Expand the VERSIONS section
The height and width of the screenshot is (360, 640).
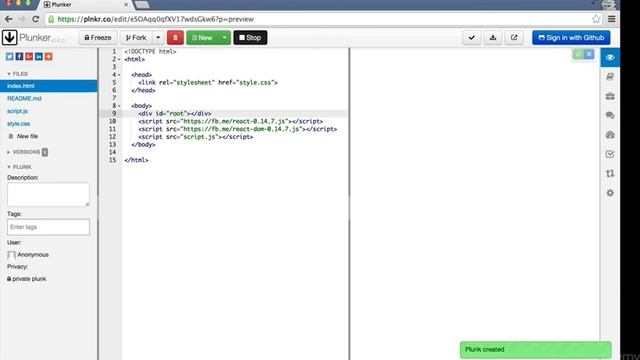click(24, 152)
